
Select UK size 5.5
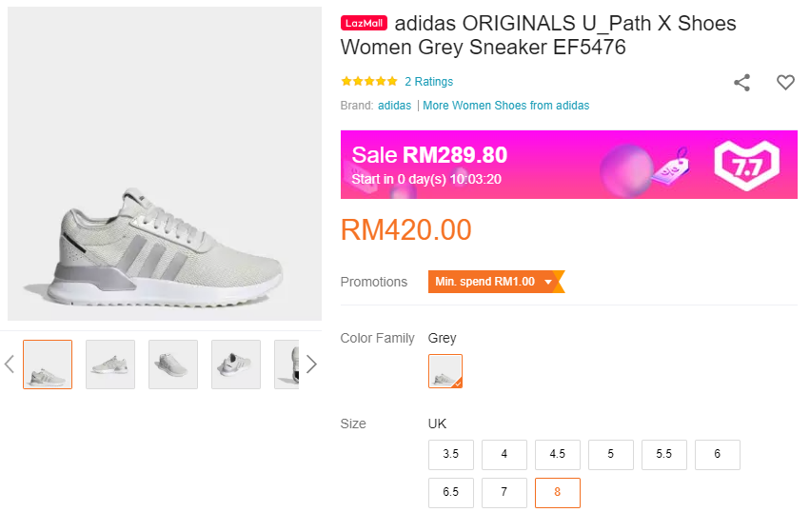[x=664, y=455]
